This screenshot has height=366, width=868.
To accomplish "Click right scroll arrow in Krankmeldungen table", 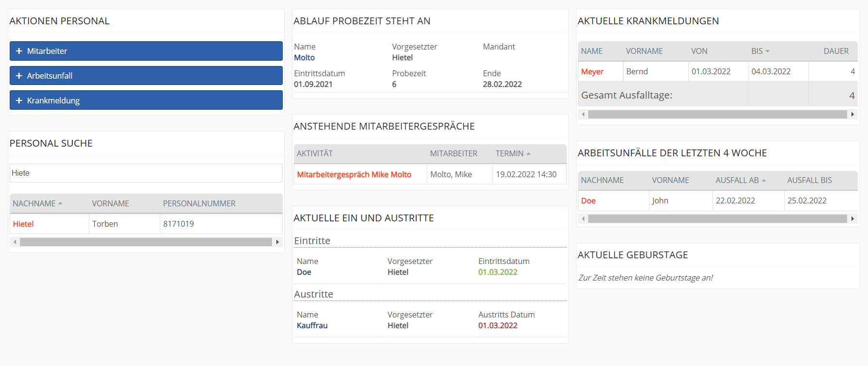I will [852, 114].
